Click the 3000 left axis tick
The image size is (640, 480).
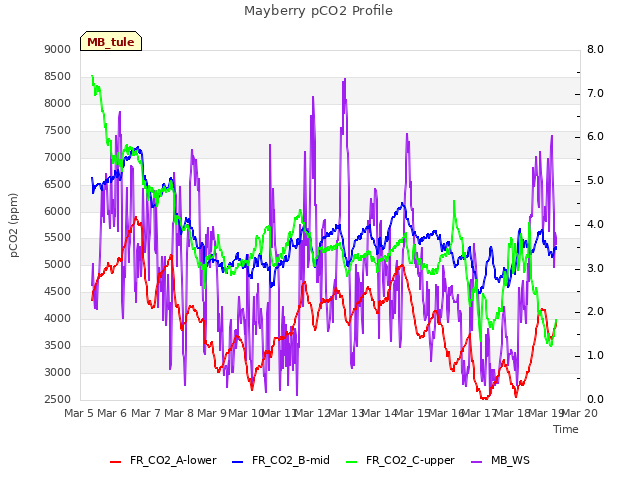click(x=58, y=372)
